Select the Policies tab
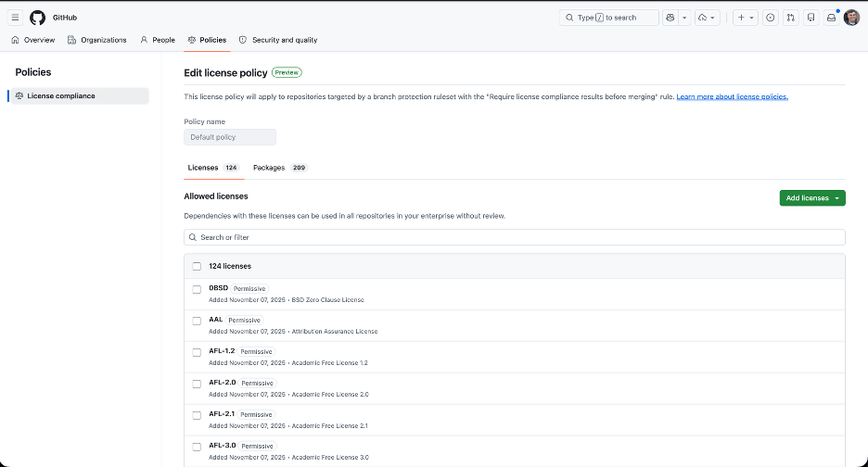Image resolution: width=868 pixels, height=467 pixels. 207,40
